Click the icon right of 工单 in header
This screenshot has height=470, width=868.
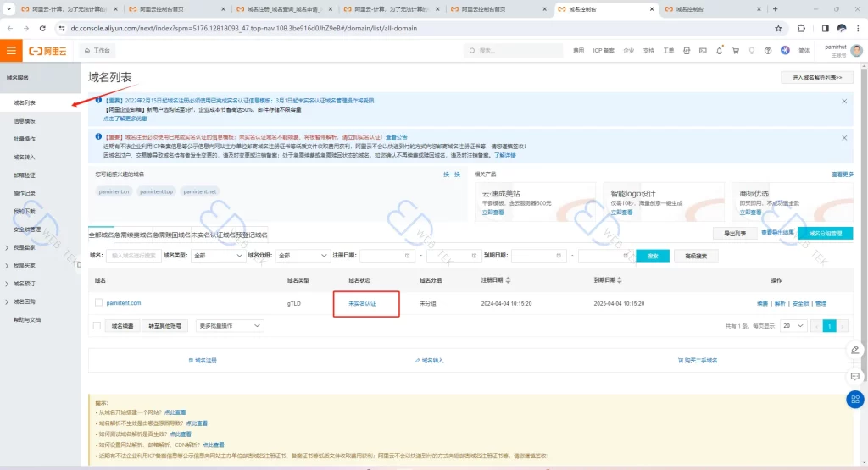click(687, 50)
